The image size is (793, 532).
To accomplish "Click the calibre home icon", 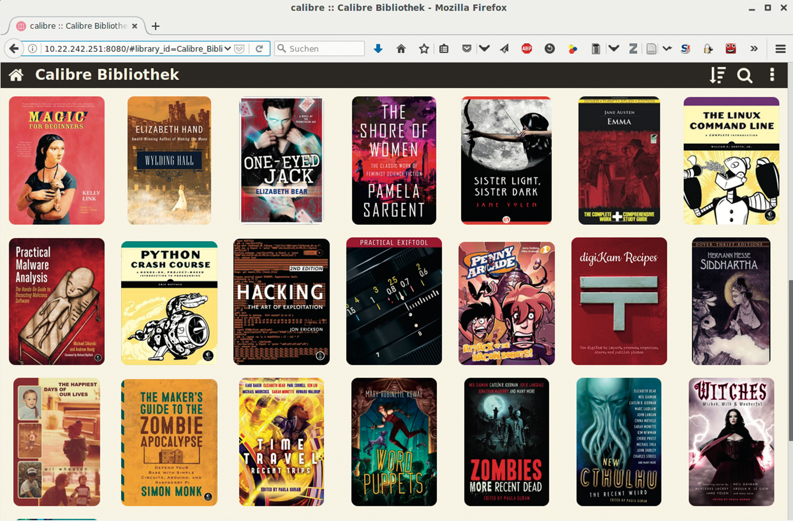I will pos(16,75).
